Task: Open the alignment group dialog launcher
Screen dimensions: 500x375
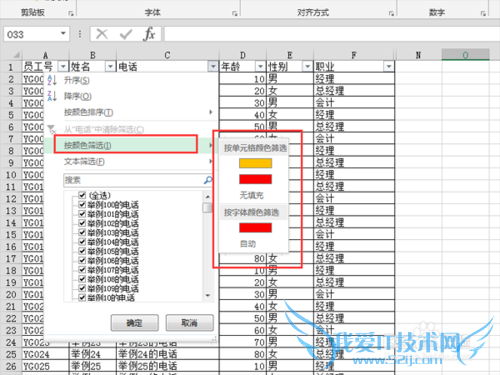Action: point(391,13)
